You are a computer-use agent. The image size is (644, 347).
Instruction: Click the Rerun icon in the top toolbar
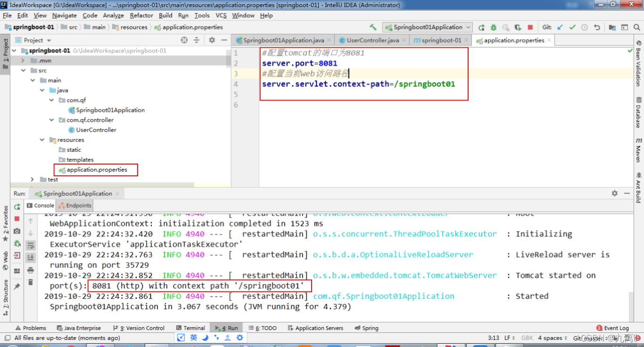[481, 27]
